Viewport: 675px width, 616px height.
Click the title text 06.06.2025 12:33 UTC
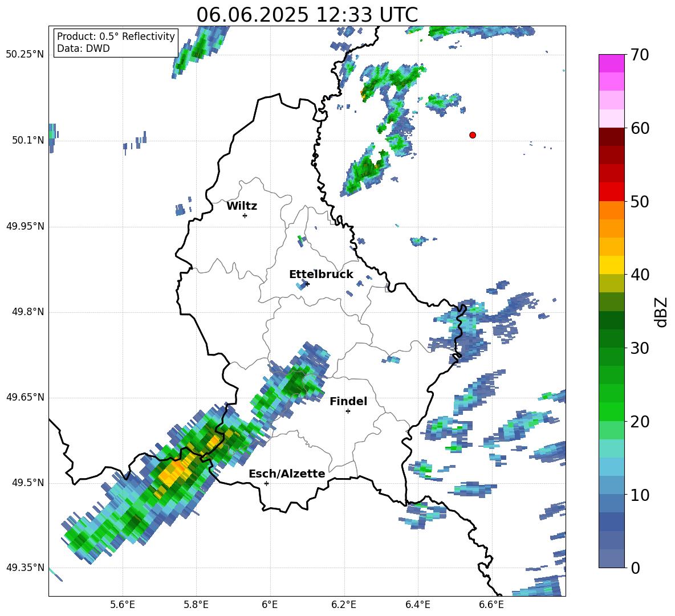(307, 15)
